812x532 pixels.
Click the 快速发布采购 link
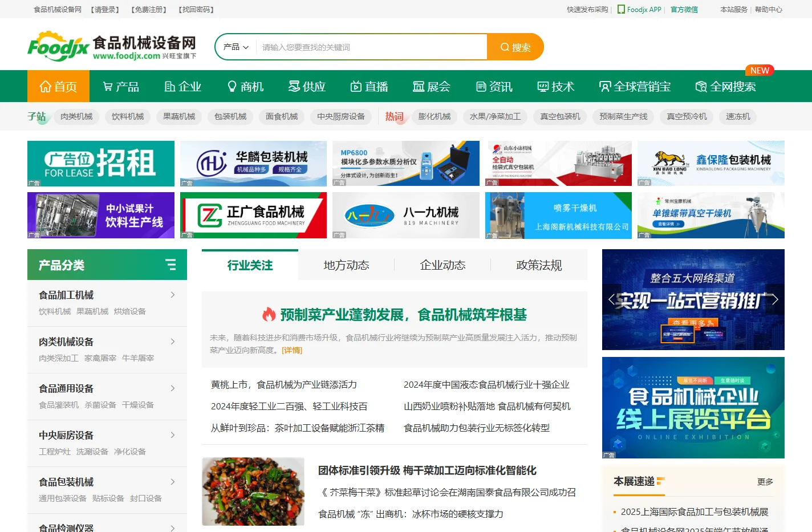tap(587, 10)
